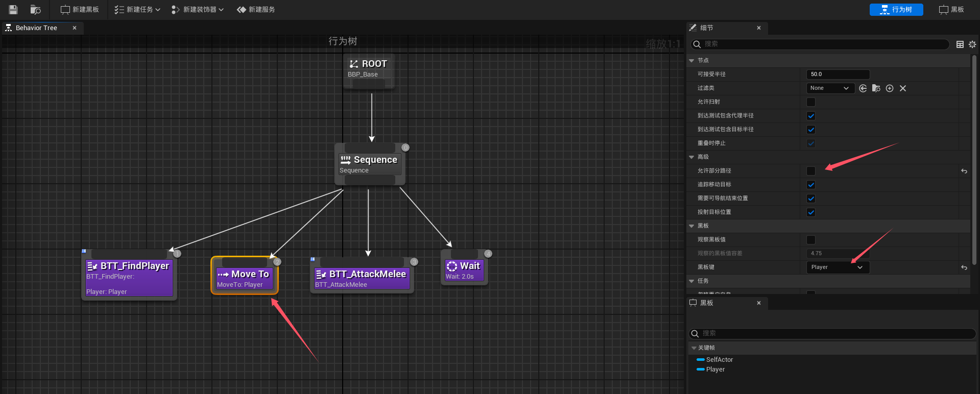Switch to 行为树 mode
Screen dimensions: 980x394
pyautogui.click(x=896, y=10)
